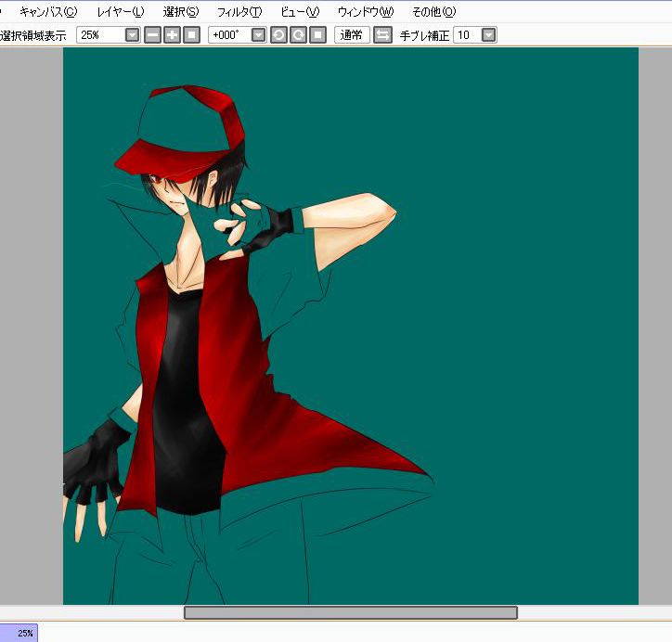Expand the 手ブレ補正 stabilizer value dropdown

coord(488,35)
